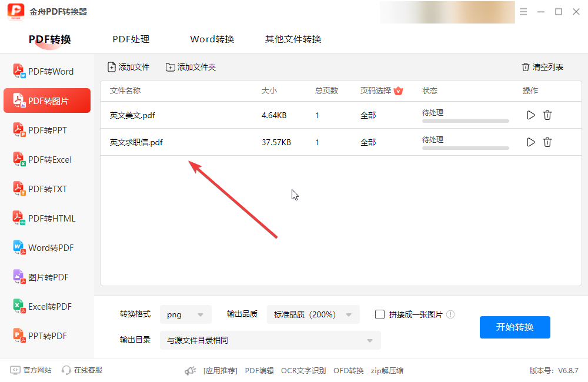Click the trash icon for 英文求职信.pdf
Image resolution: width=588 pixels, height=382 pixels.
coord(547,142)
